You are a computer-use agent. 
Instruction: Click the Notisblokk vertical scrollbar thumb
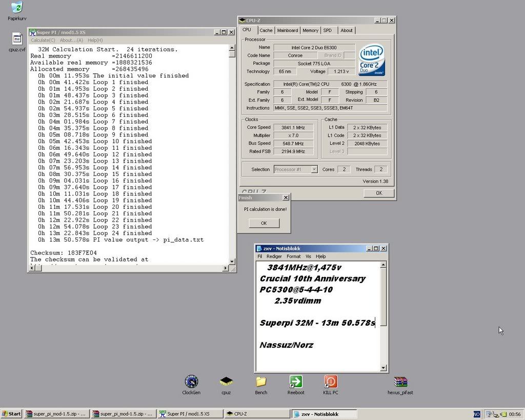[383, 297]
